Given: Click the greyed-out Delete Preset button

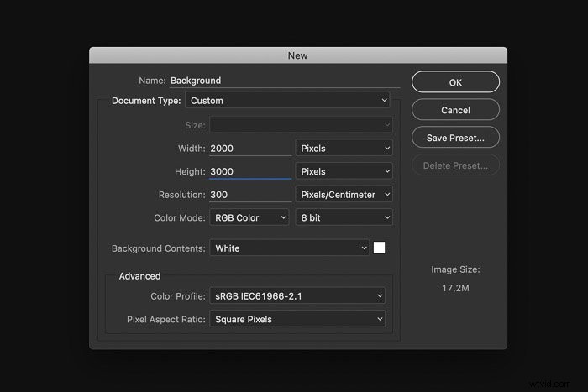Looking at the screenshot, I should 455,165.
